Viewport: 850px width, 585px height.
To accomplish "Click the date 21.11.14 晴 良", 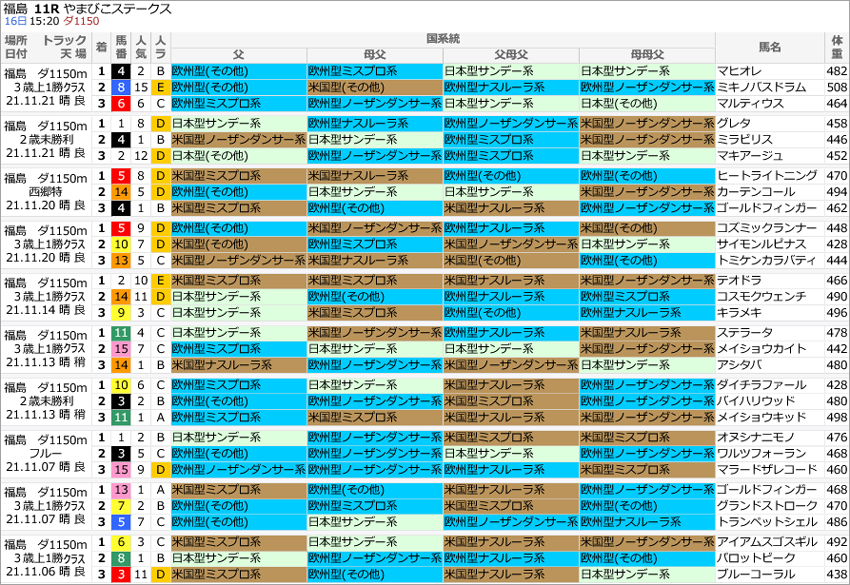I will point(46,310).
